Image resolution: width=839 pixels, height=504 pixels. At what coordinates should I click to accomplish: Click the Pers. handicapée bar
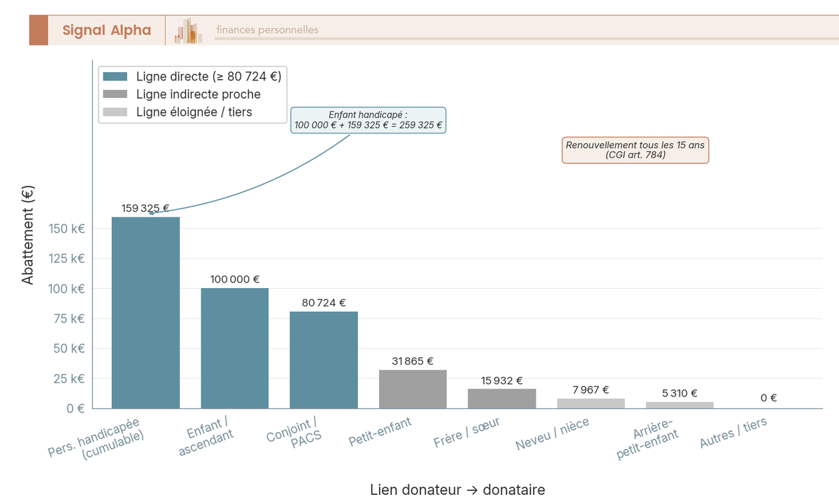tap(145, 312)
